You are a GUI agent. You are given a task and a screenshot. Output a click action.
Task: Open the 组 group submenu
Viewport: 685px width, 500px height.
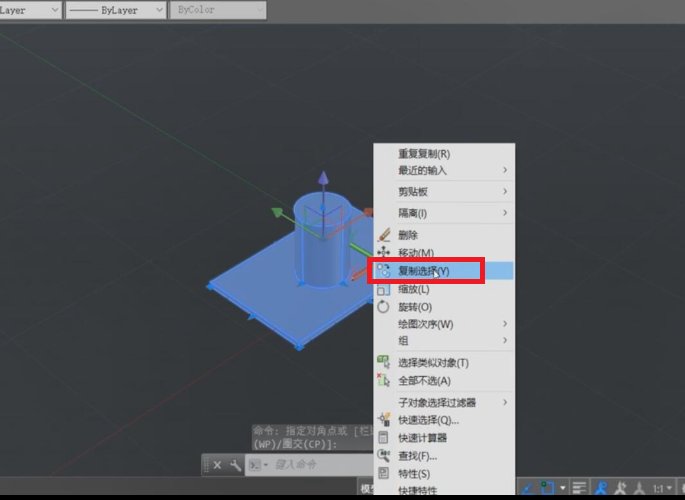point(444,340)
